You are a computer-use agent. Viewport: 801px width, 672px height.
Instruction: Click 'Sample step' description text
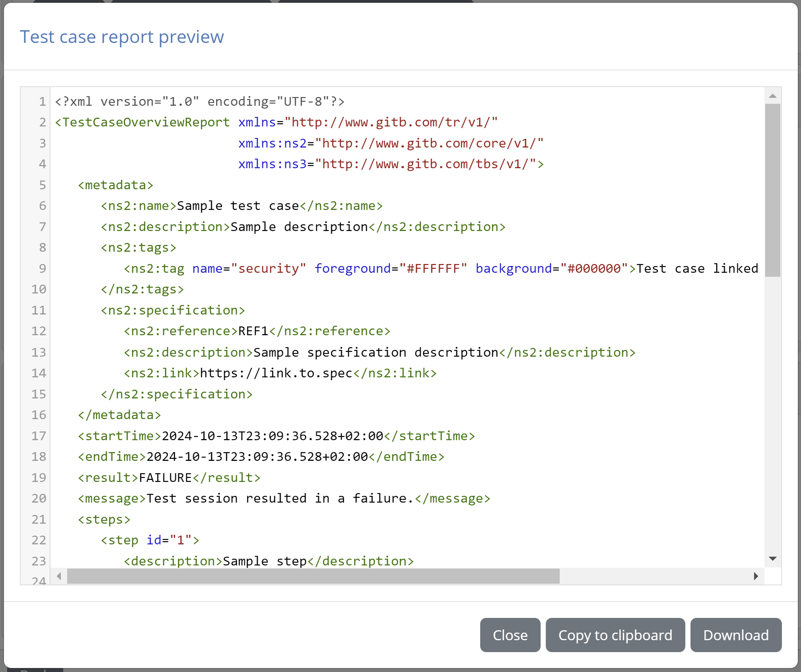tap(265, 561)
